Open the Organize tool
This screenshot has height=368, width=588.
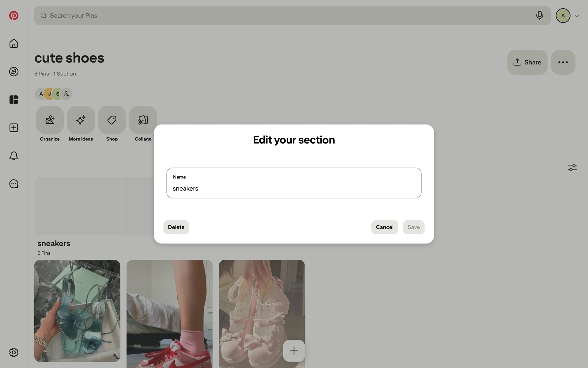click(50, 120)
